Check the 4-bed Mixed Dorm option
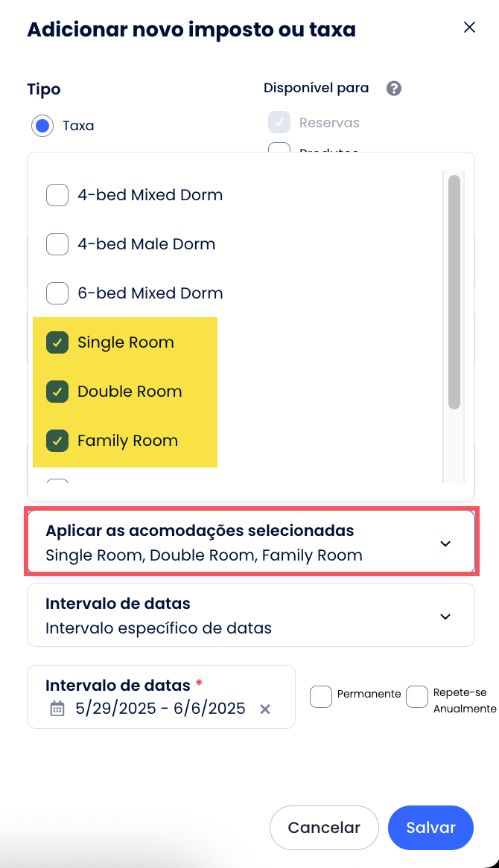499x868 pixels. pos(57,195)
